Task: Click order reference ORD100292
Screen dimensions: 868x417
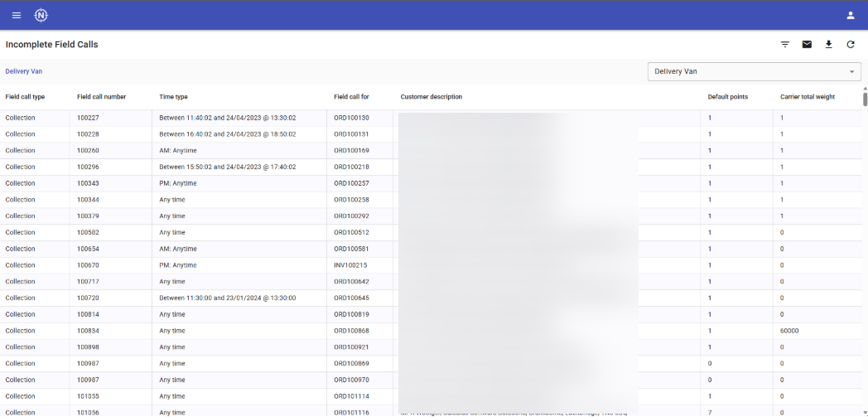Action: (351, 216)
